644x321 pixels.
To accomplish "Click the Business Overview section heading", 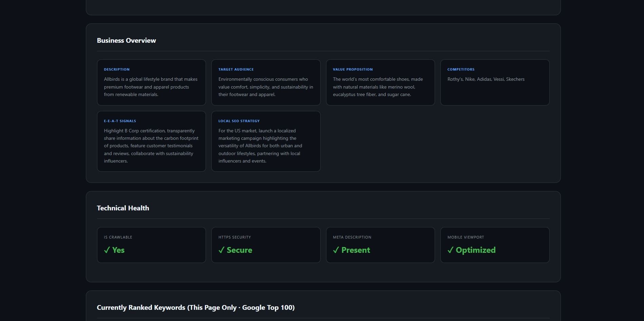I will coord(126,40).
